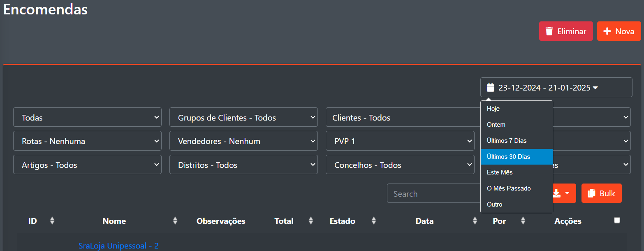Tick the select-all checkbox in table header

pos(617,221)
